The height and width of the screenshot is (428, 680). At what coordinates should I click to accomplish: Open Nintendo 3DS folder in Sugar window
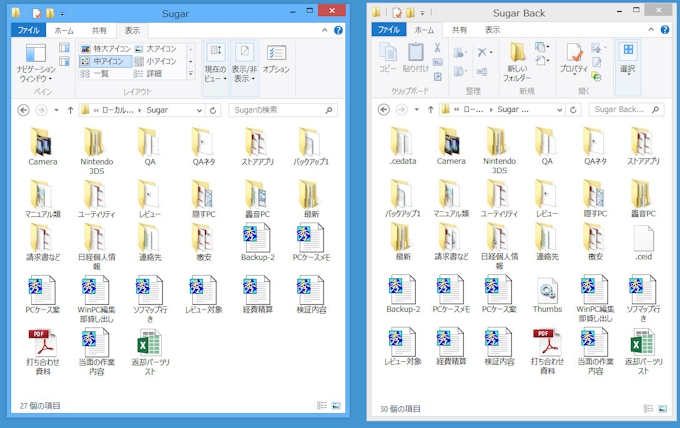[96, 151]
